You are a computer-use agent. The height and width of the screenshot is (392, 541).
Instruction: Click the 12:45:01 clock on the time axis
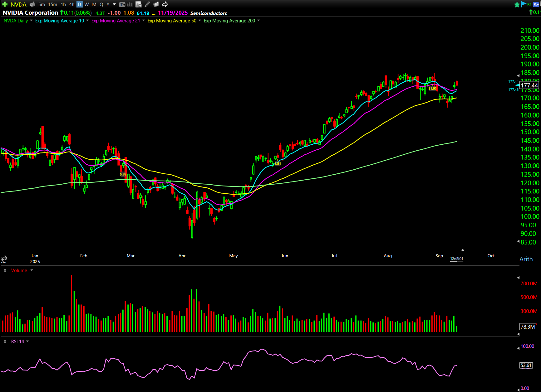point(457,259)
